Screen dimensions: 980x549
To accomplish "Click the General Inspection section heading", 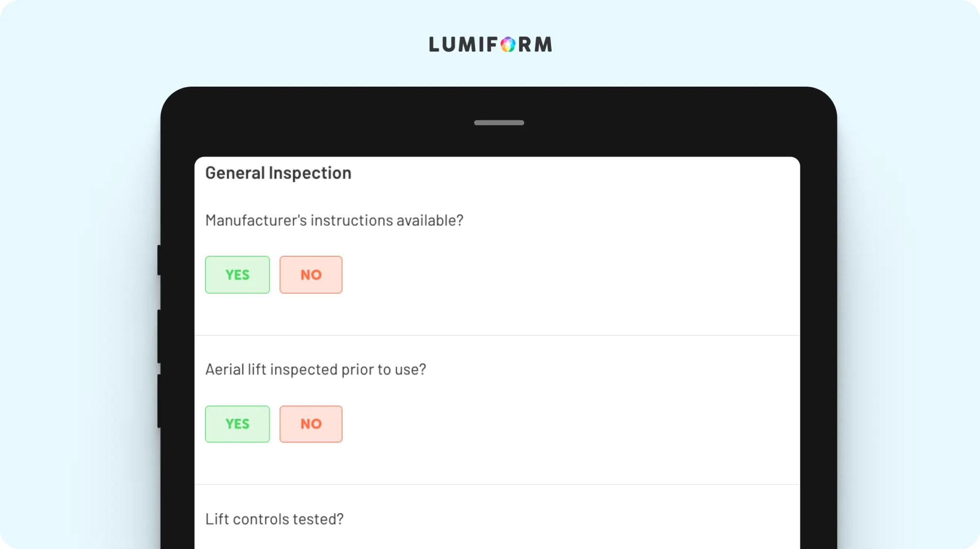I will pyautogui.click(x=278, y=173).
